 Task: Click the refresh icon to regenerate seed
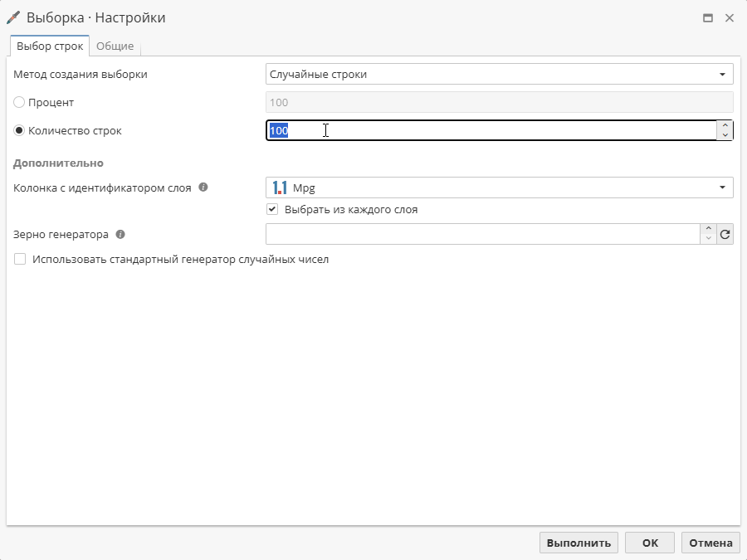pos(725,234)
